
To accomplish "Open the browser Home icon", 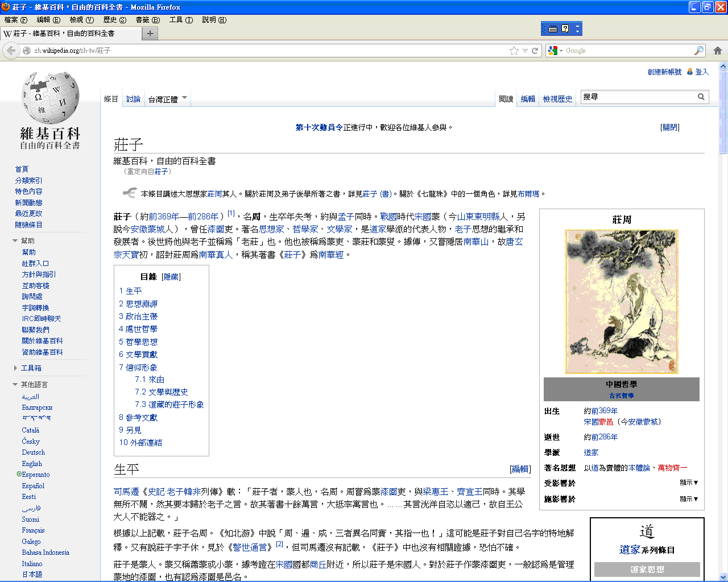I will (x=718, y=51).
